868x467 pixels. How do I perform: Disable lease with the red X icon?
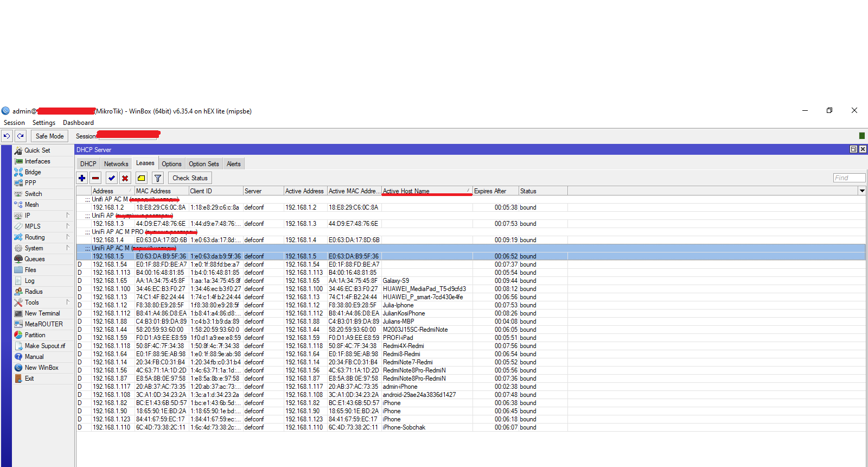pos(125,178)
